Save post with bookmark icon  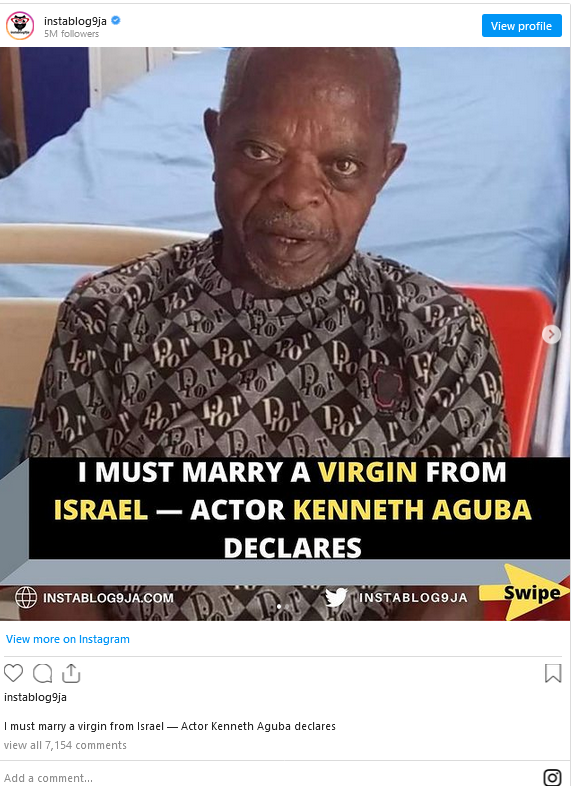(553, 673)
